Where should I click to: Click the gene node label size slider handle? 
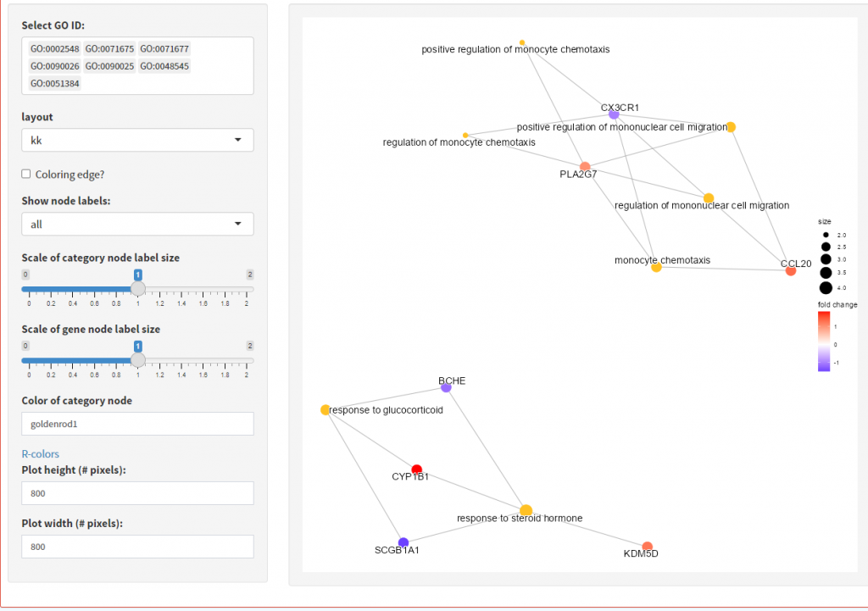point(138,360)
